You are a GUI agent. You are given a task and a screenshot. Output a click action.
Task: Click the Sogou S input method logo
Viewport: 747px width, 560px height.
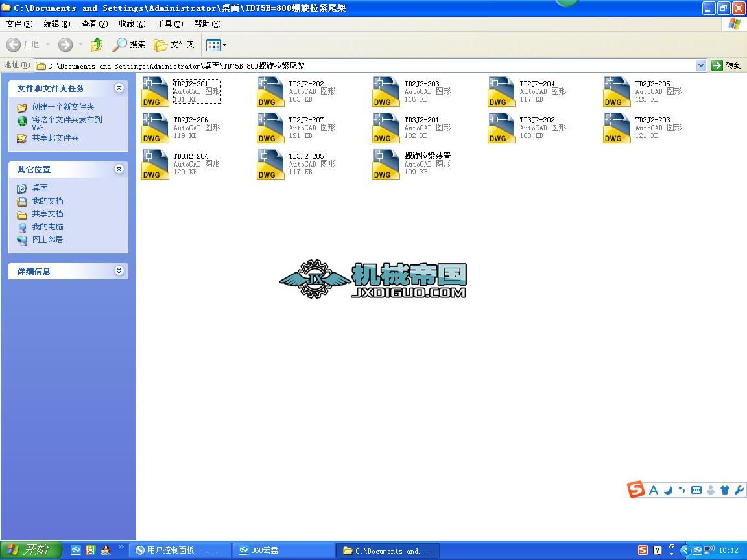(636, 489)
